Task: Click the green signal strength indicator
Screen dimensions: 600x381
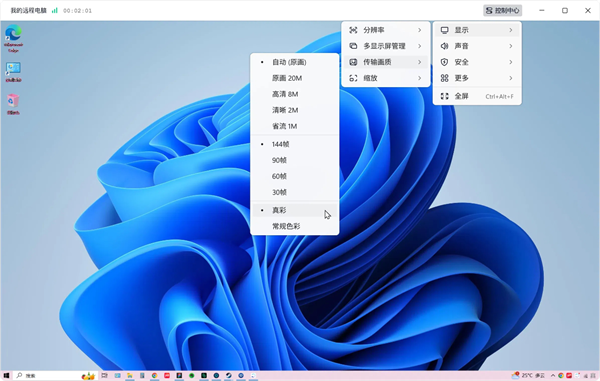Action: (55, 10)
